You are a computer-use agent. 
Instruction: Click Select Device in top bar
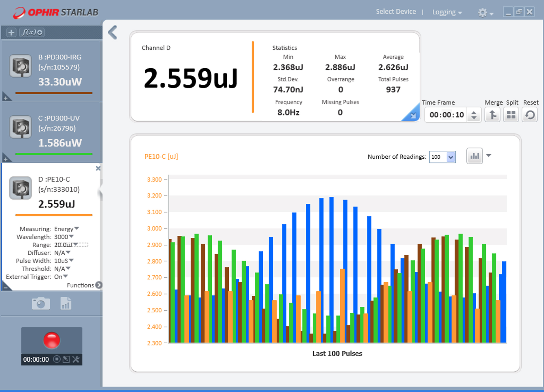click(396, 12)
